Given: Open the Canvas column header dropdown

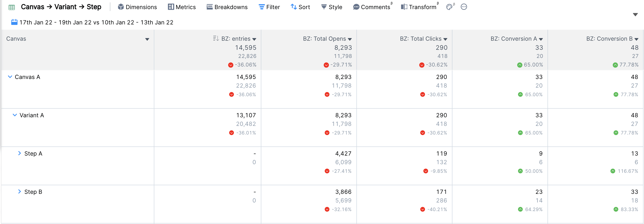Looking at the screenshot, I should coord(147,39).
